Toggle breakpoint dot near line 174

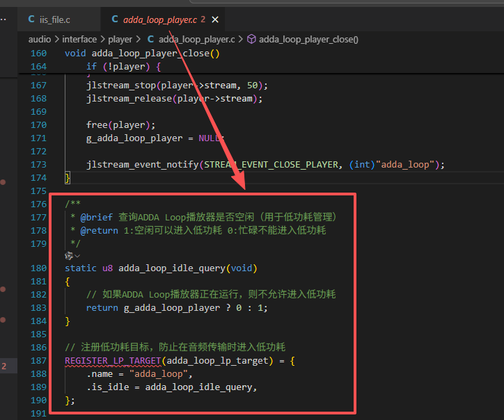(3, 182)
